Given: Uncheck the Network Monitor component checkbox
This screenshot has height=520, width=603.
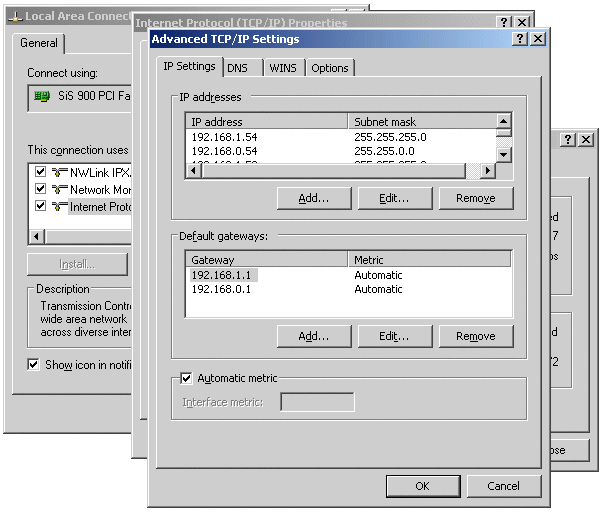Looking at the screenshot, I should [40, 189].
